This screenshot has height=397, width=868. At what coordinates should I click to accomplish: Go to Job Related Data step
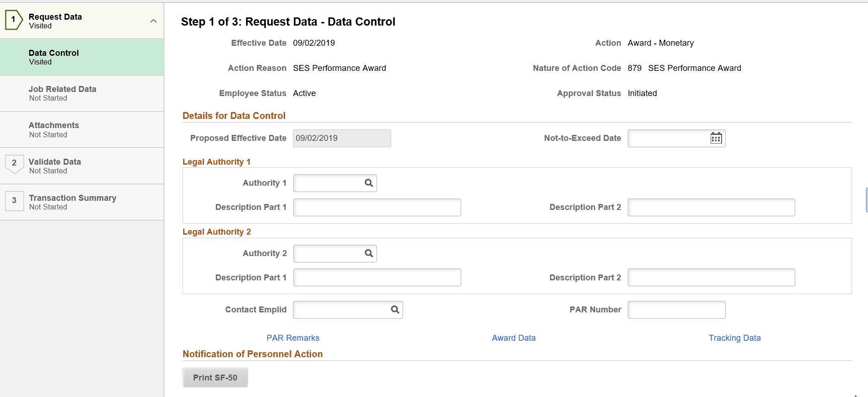pyautogui.click(x=81, y=93)
